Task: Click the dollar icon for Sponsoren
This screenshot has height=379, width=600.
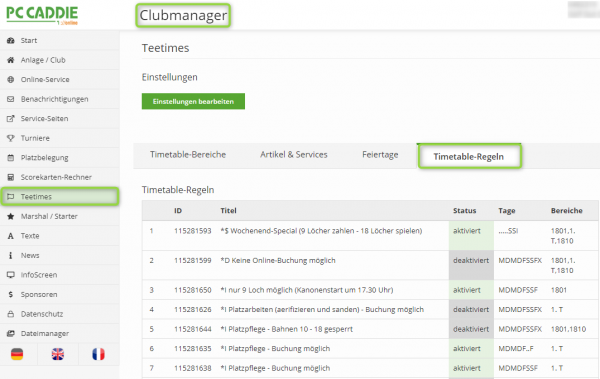Action: [x=11, y=294]
